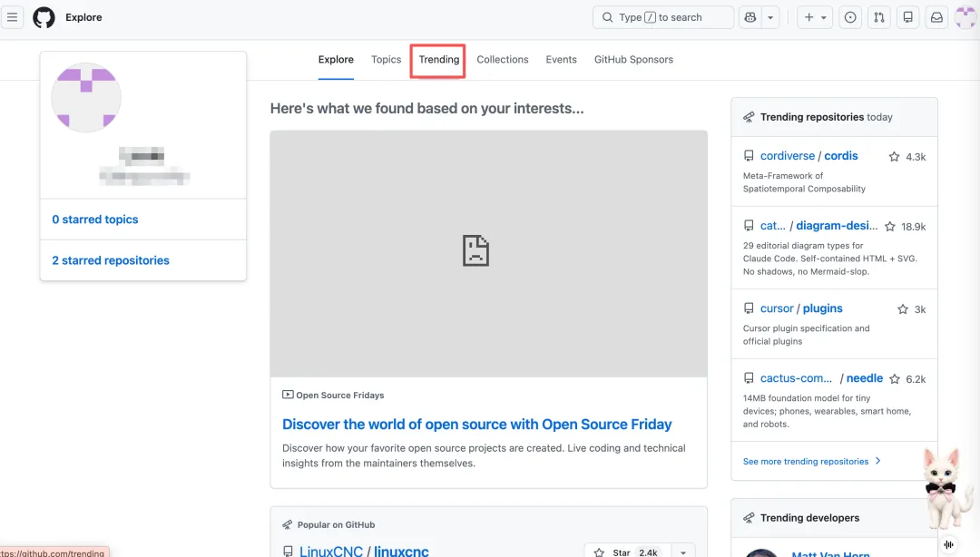
Task: Go to the GitHub Sponsors tab
Action: pyautogui.click(x=633, y=59)
